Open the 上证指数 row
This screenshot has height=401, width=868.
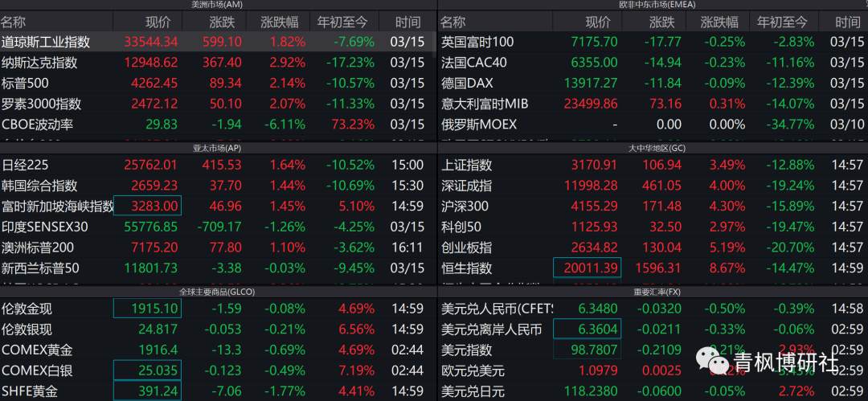pyautogui.click(x=467, y=166)
